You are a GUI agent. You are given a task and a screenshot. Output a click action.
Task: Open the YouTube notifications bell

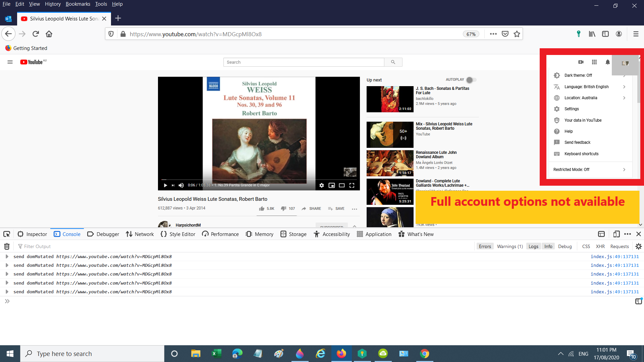tap(607, 62)
